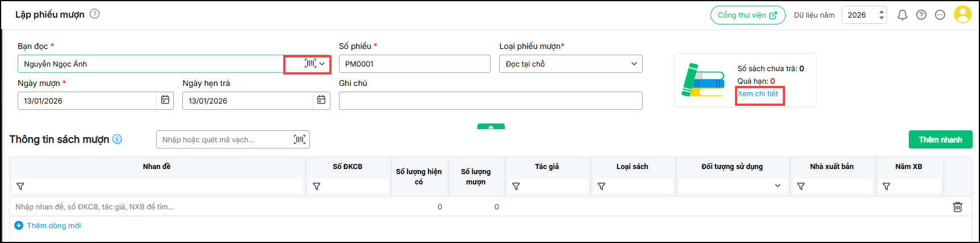Viewport: 980px width, 243px height.
Task: Click the Thêm nhanh button
Action: (x=940, y=139)
